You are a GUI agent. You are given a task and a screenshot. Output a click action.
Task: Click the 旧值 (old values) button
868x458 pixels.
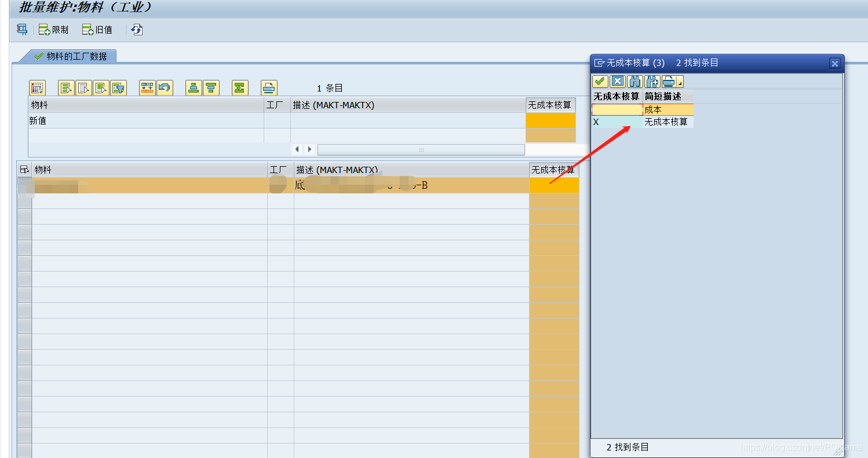(x=97, y=30)
